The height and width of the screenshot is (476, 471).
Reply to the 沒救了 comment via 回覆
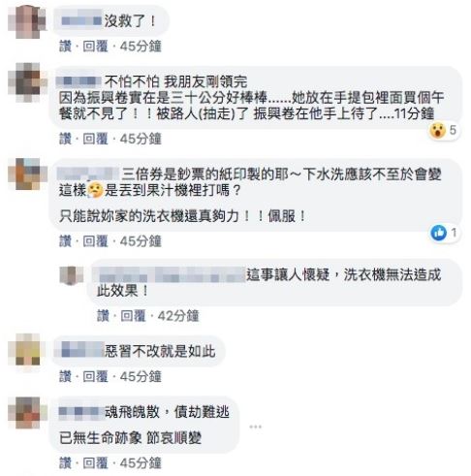95,47
